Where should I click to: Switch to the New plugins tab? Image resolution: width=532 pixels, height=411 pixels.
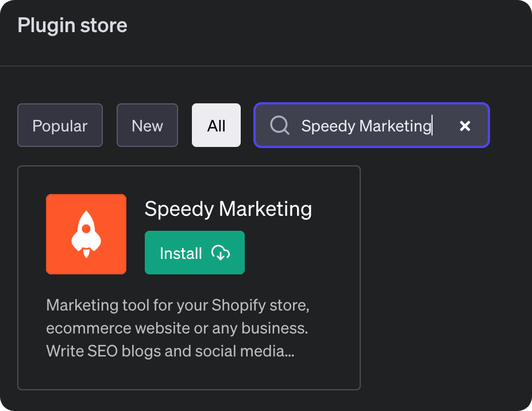(147, 125)
